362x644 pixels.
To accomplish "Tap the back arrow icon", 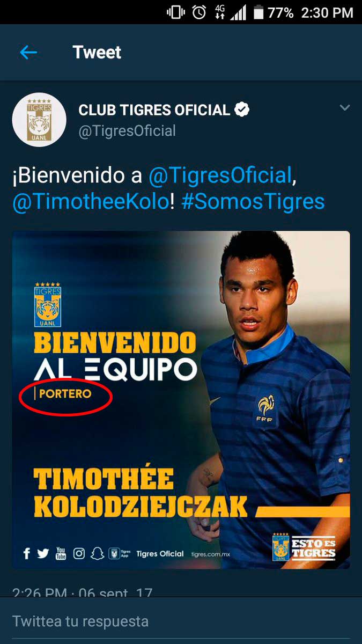I will (x=28, y=52).
